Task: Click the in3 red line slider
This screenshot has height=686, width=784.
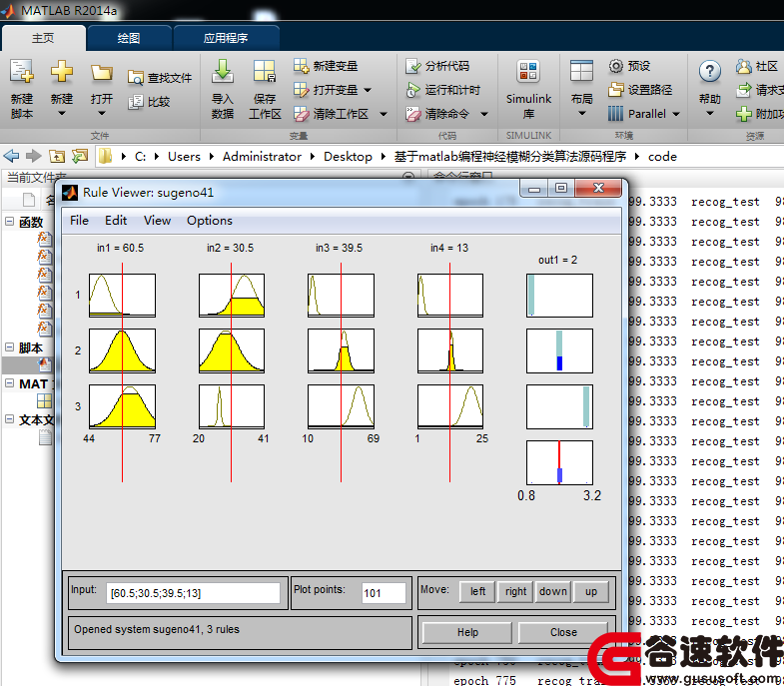Action: pyautogui.click(x=341, y=372)
